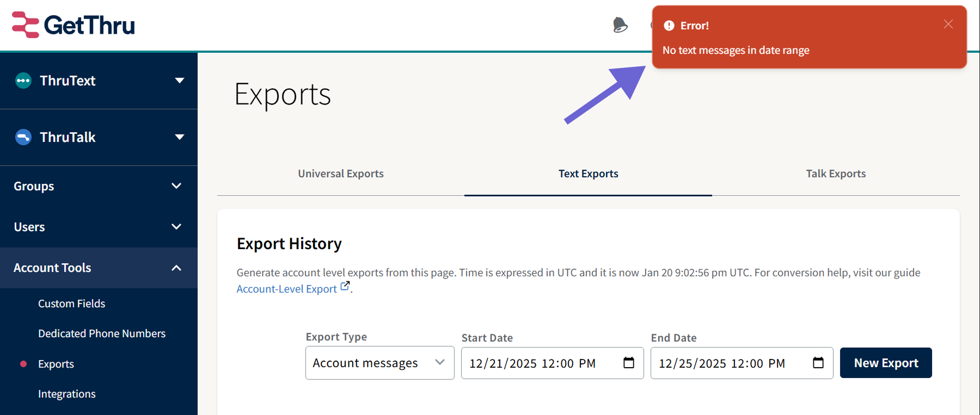Screen dimensions: 980x415
Task: Switch to the Talk Exports tab
Action: point(836,174)
